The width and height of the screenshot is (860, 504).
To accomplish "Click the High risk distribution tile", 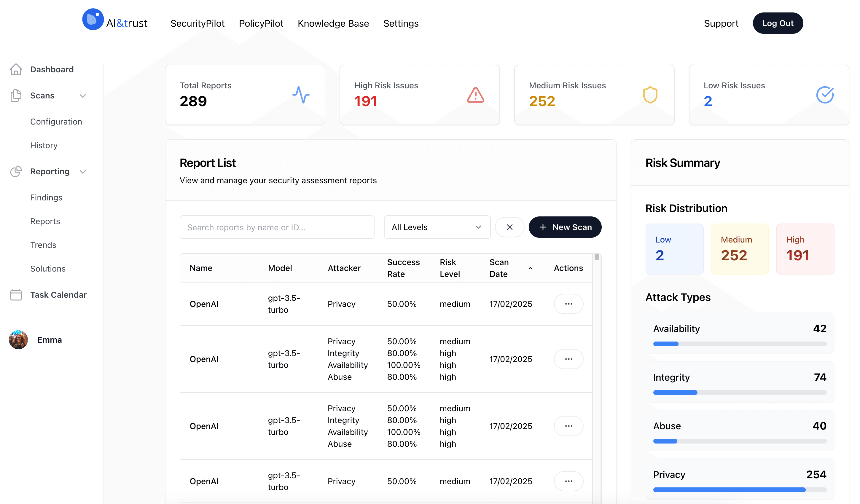I will tap(805, 249).
